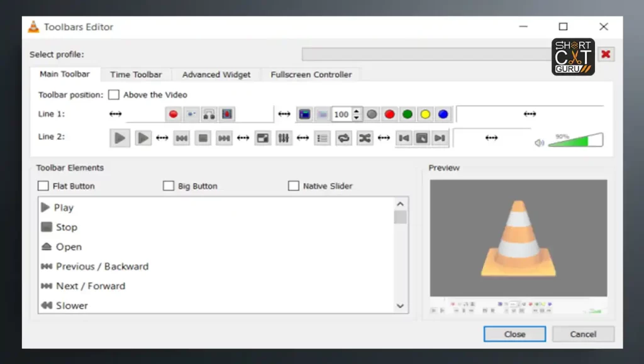Click the dark blue teletext screen icon
644x364 pixels.
(305, 114)
